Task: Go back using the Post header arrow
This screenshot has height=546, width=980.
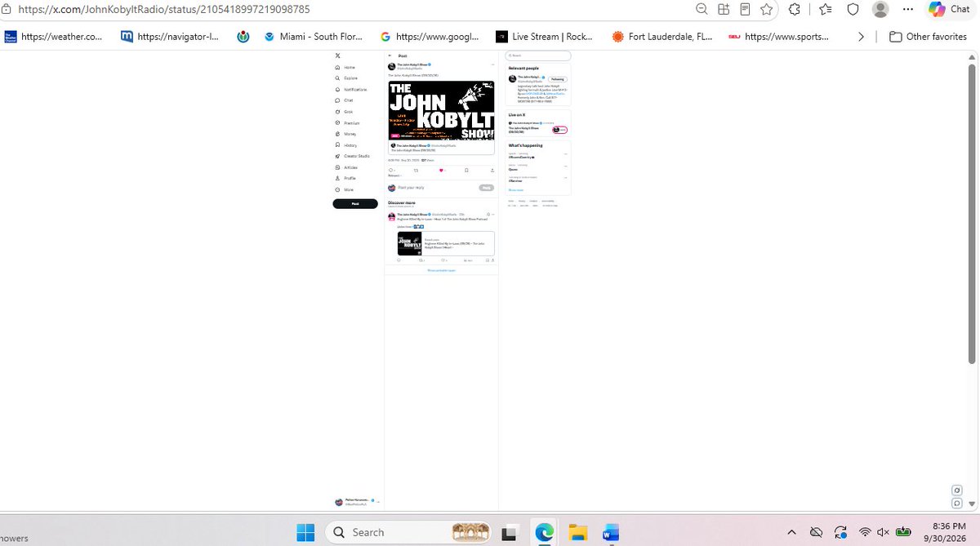Action: [390, 55]
